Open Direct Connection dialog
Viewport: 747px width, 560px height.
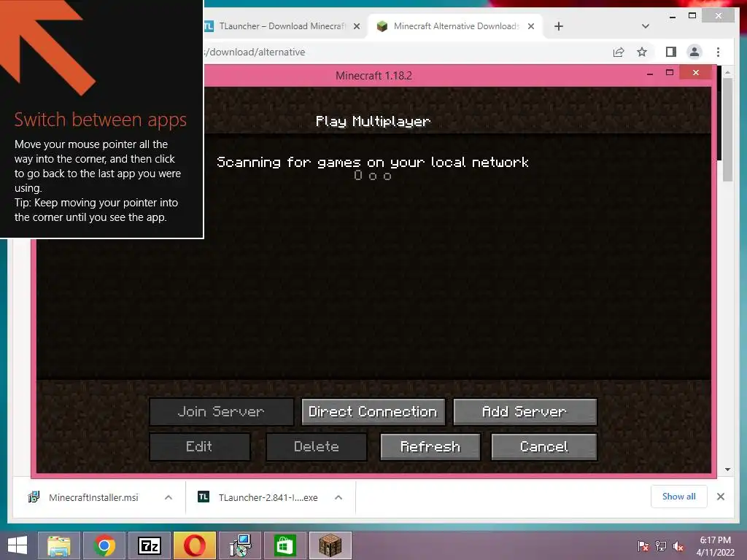click(x=373, y=412)
